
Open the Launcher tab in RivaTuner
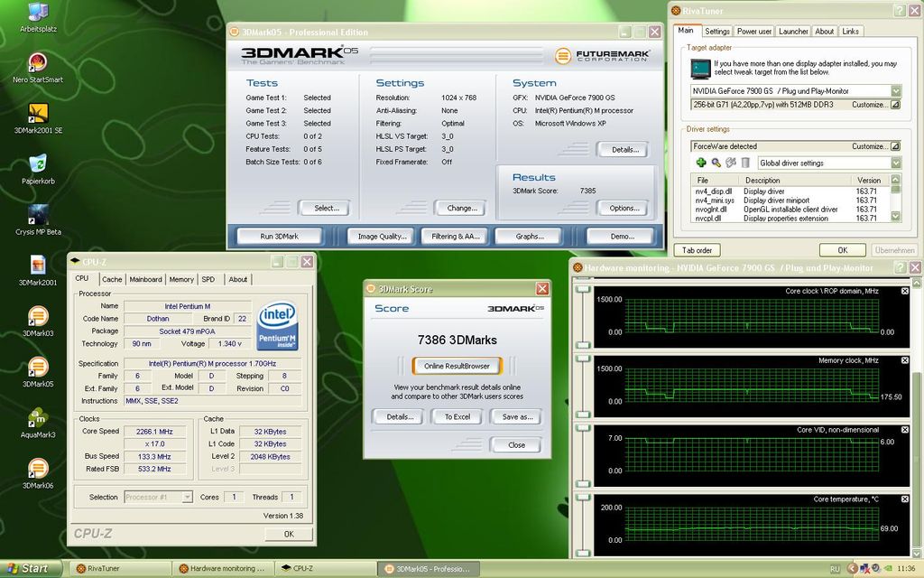[x=793, y=32]
